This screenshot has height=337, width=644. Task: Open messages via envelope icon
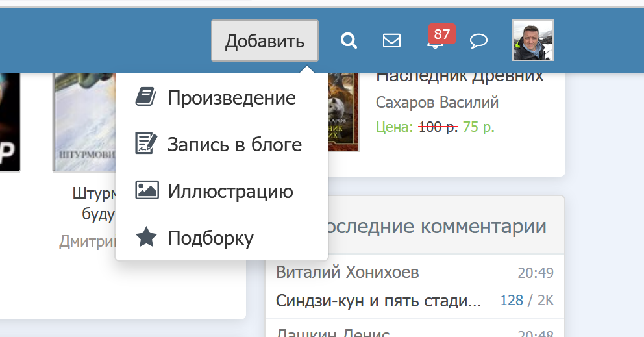coord(391,41)
